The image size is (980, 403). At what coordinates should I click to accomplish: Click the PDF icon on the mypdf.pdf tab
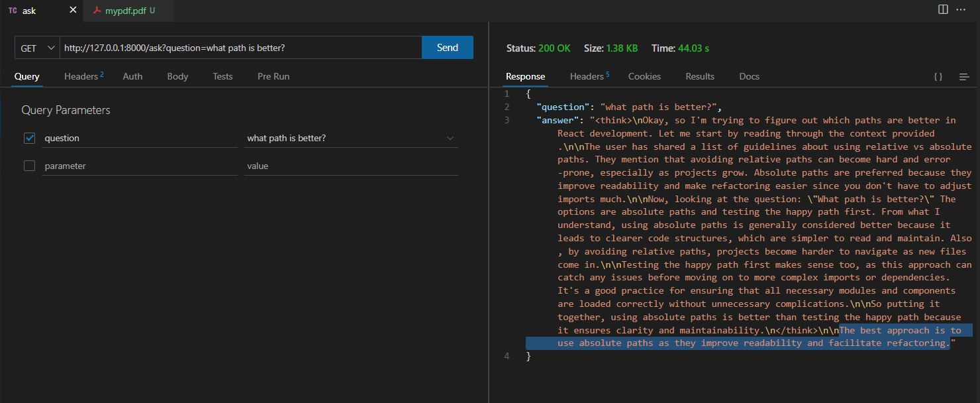(98, 11)
